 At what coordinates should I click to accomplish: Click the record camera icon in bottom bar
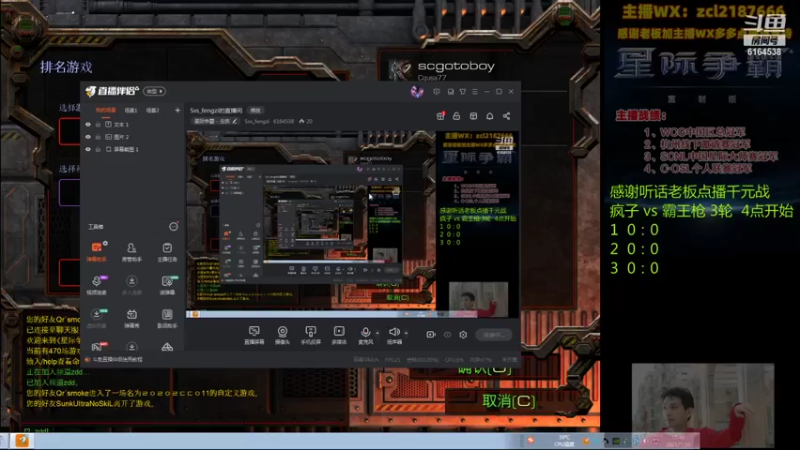click(x=431, y=335)
